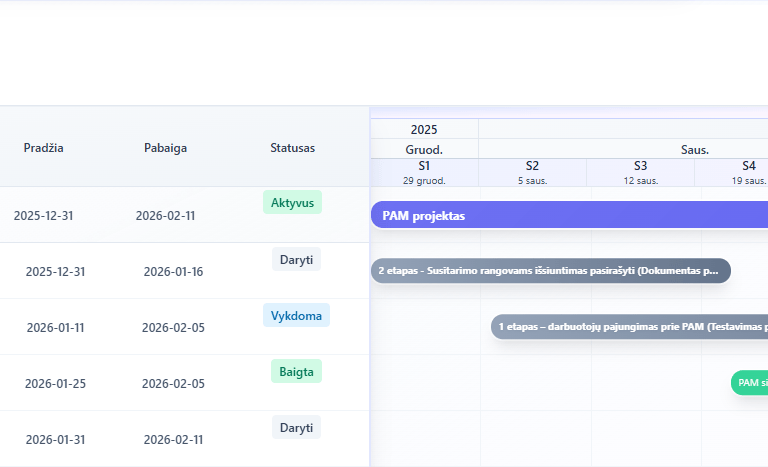Click end date 2026-02-11 in bottom Daryti row

tap(173, 440)
